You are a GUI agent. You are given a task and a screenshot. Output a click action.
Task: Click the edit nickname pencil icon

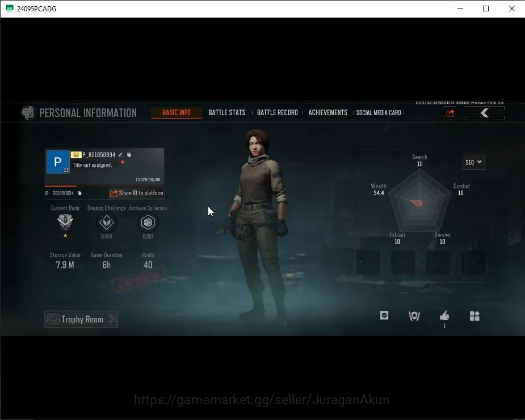(121, 155)
